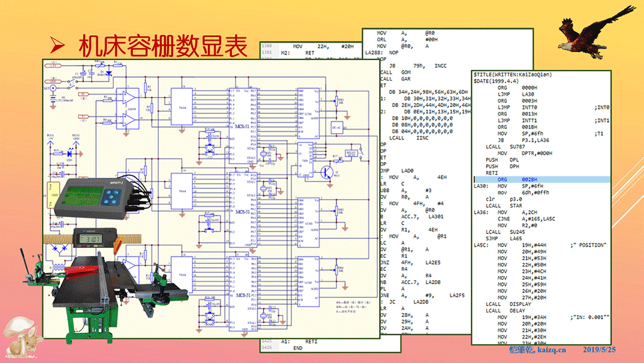The image size is (644, 363).
Task: Click the eagle image in the corner
Action: tap(597, 32)
